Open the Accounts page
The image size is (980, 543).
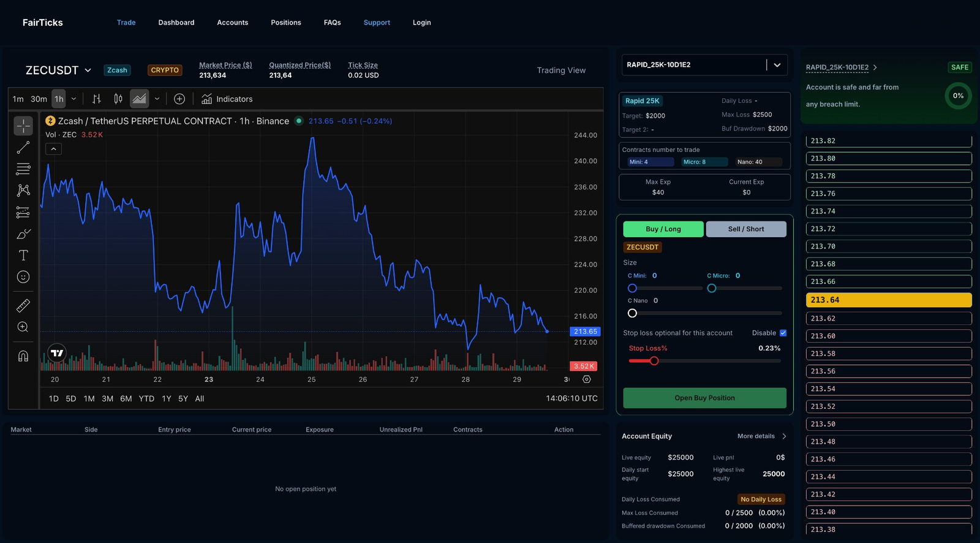[233, 23]
